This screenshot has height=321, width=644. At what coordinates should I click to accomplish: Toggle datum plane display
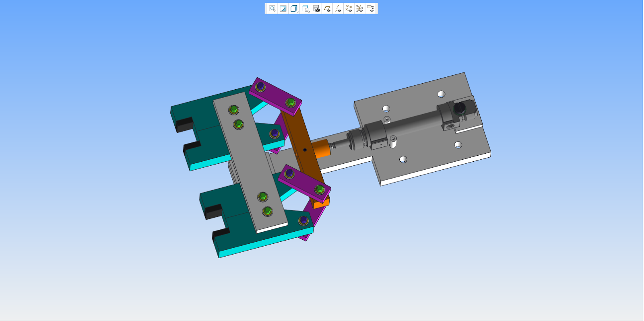pyautogui.click(x=327, y=8)
